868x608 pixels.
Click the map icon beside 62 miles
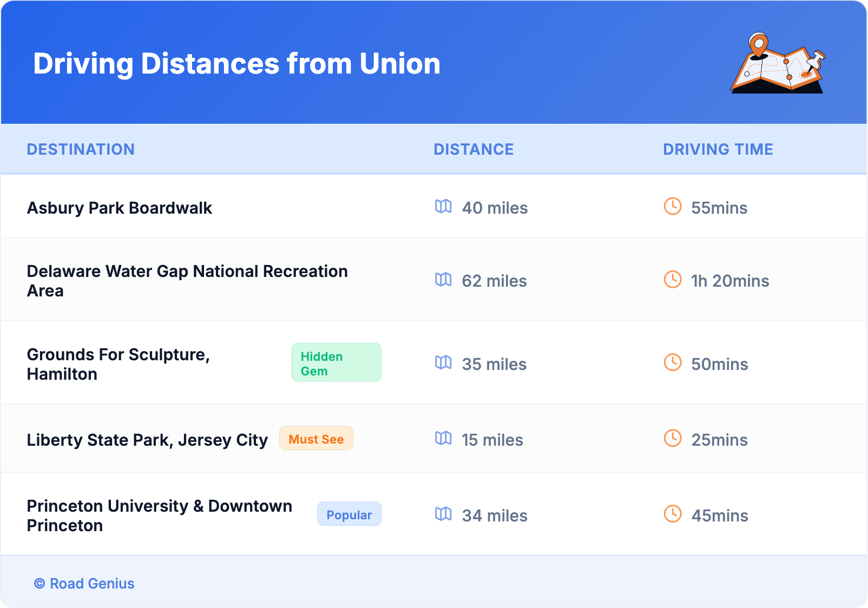point(443,280)
